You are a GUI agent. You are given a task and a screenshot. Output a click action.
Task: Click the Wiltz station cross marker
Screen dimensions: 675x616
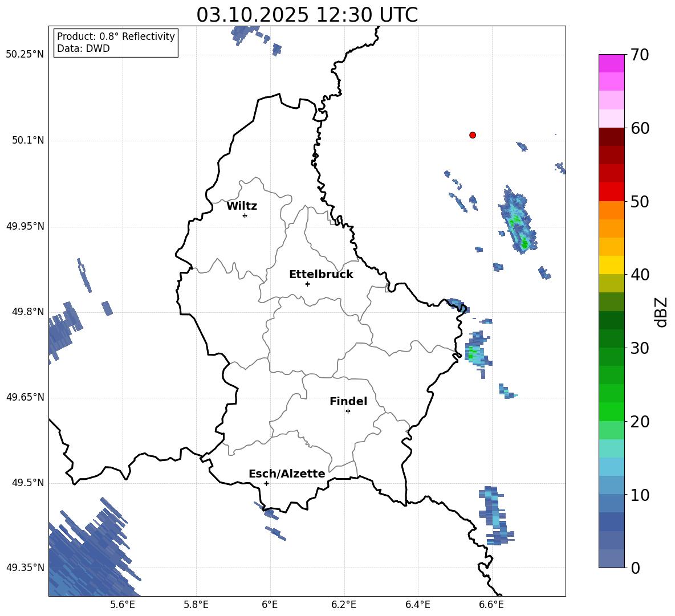tap(245, 215)
